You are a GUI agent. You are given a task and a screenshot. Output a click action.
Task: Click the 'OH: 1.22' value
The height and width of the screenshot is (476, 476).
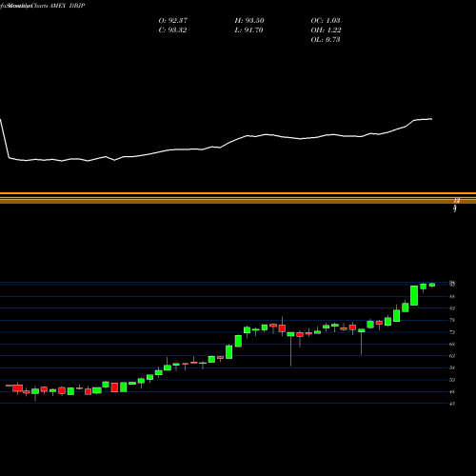(x=326, y=30)
